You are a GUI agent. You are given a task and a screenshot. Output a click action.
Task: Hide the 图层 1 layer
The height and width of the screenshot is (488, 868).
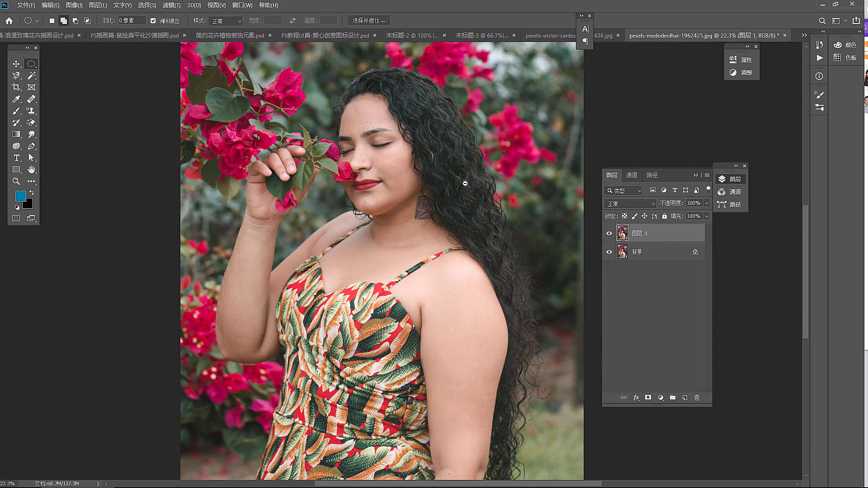609,233
